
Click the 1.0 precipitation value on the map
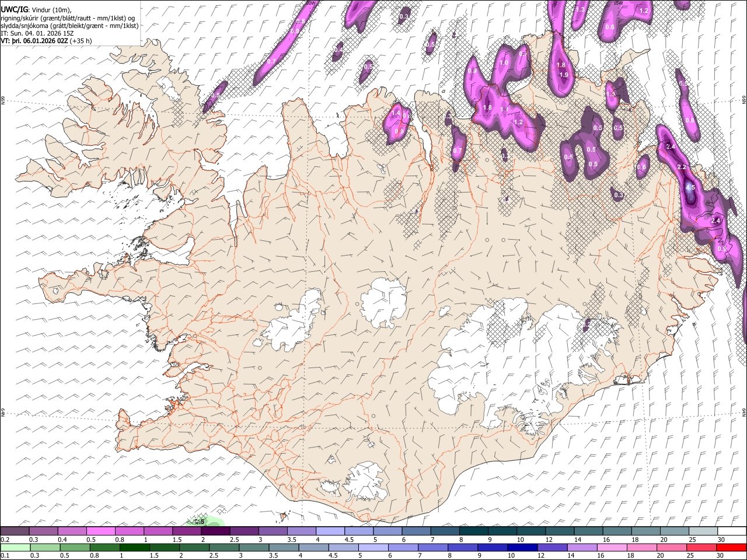click(504, 62)
